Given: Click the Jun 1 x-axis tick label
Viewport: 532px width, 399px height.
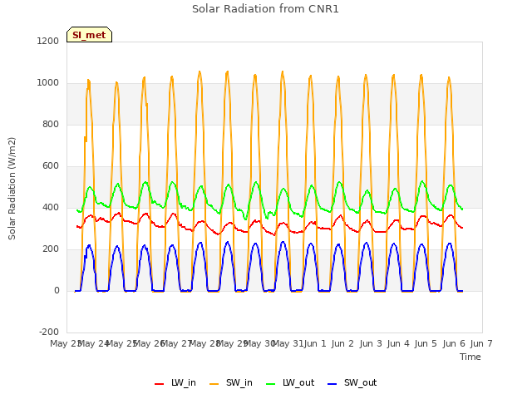Looking at the screenshot, I should pos(315,343).
